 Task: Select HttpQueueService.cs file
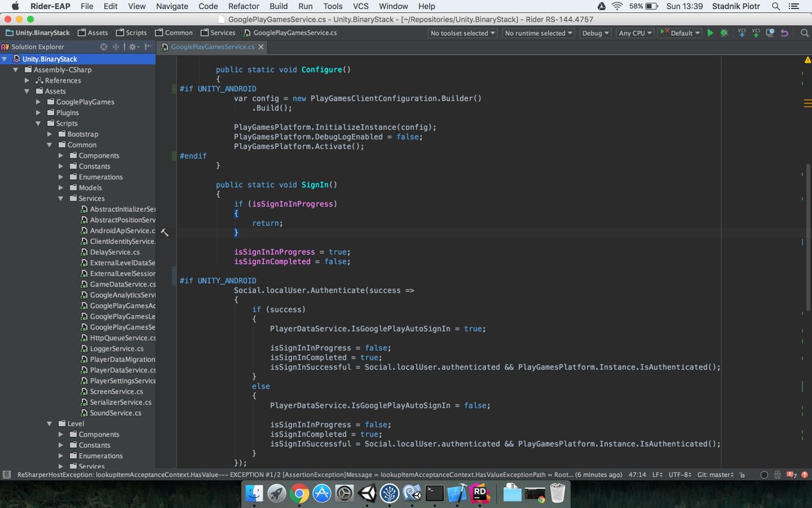[x=118, y=338]
